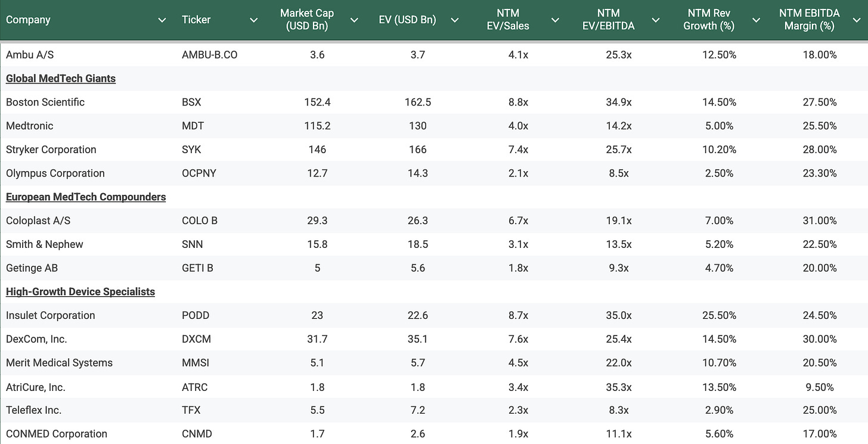
Task: Open the NTM EV/EBITDA column filter chevron
Action: 655,20
